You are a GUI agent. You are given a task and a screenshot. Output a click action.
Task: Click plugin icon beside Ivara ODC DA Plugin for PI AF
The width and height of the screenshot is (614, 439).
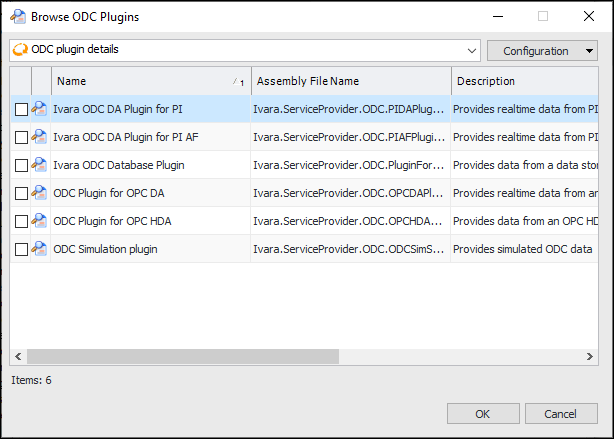[x=40, y=137]
